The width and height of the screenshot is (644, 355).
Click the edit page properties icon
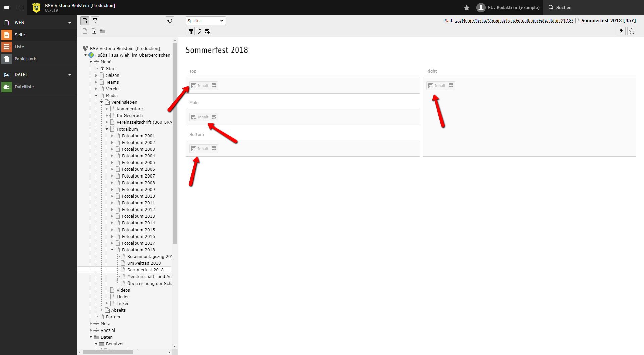[x=199, y=31]
